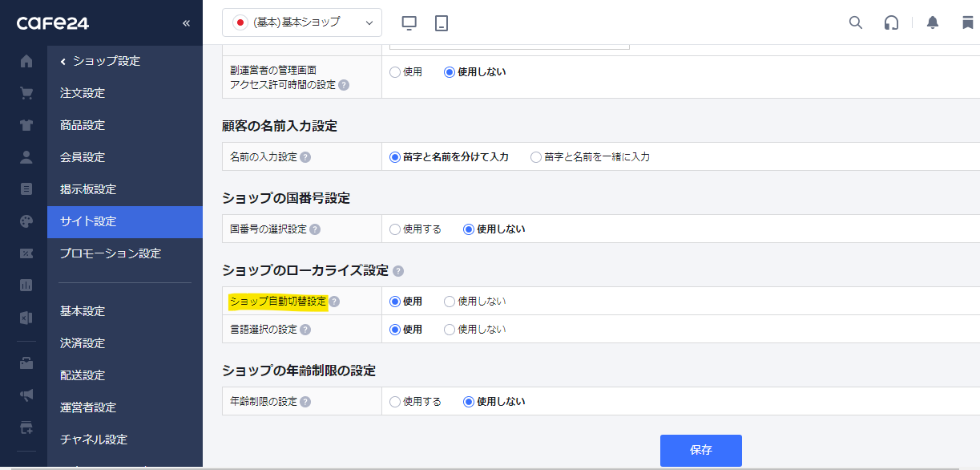Open チャネル設定 menu item
Viewport: 980px width, 470px height.
[125, 440]
